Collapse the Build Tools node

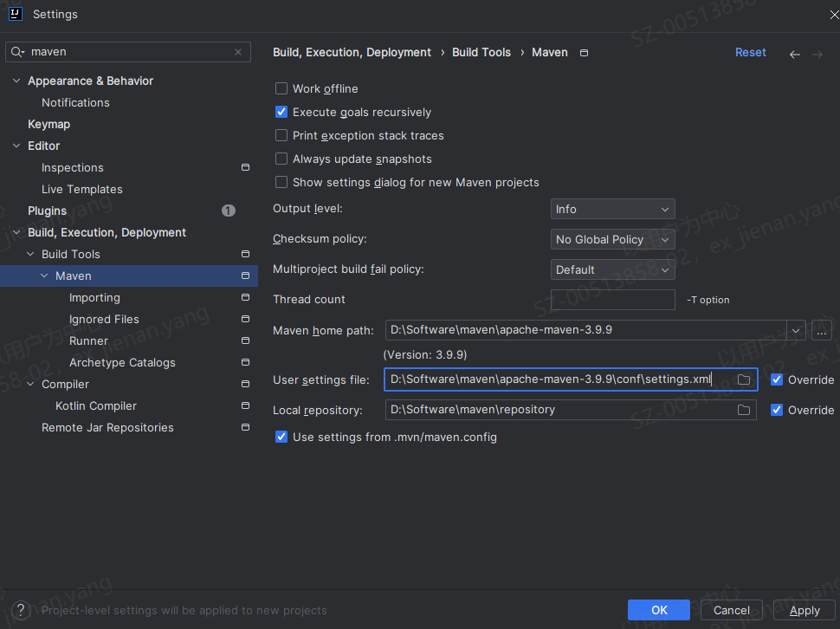[x=30, y=254]
